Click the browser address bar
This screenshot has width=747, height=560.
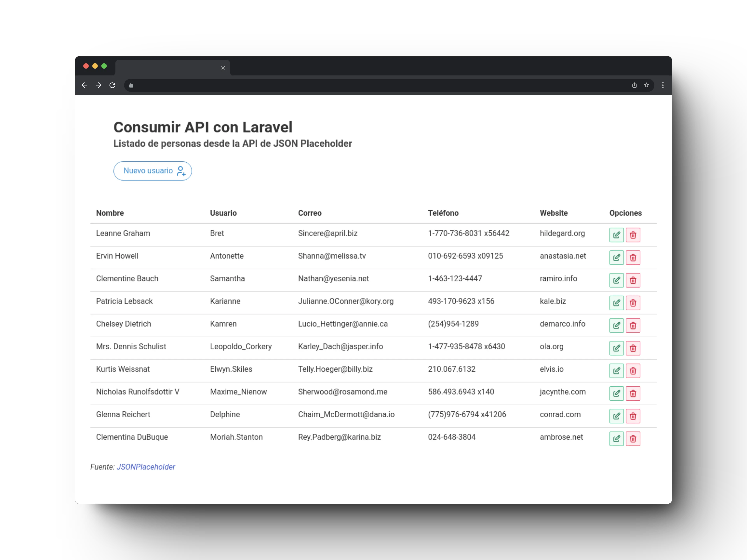coord(372,85)
